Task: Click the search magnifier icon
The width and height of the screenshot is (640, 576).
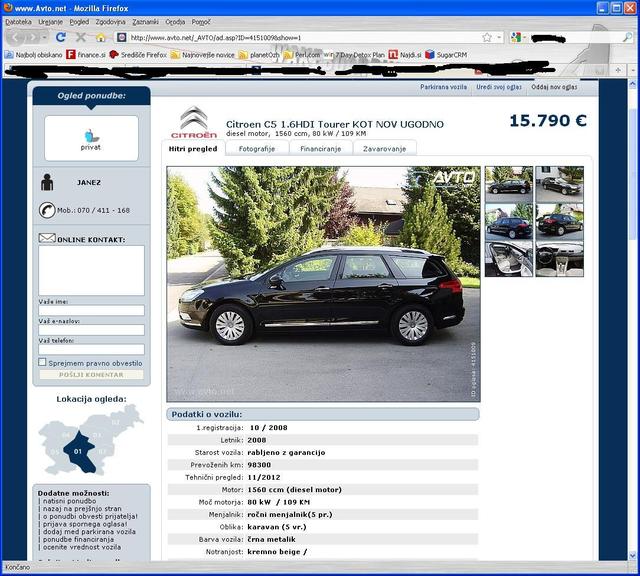Action: pos(627,38)
